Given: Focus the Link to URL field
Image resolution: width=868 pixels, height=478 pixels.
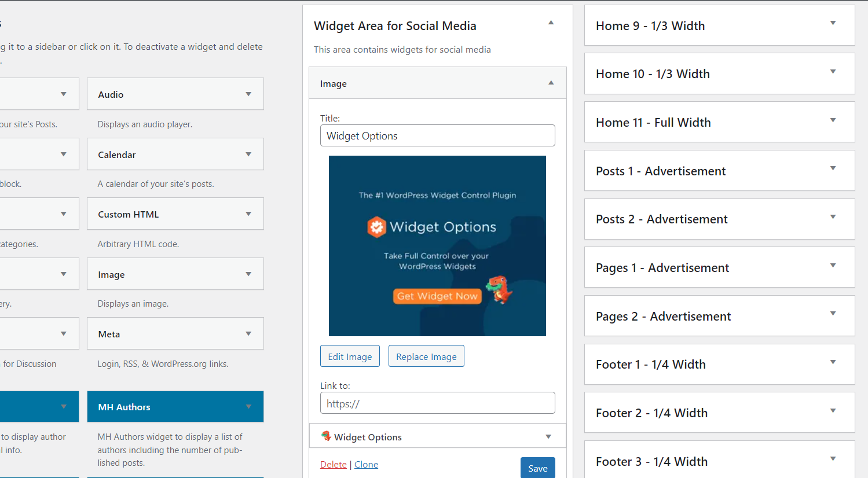Looking at the screenshot, I should click(437, 403).
